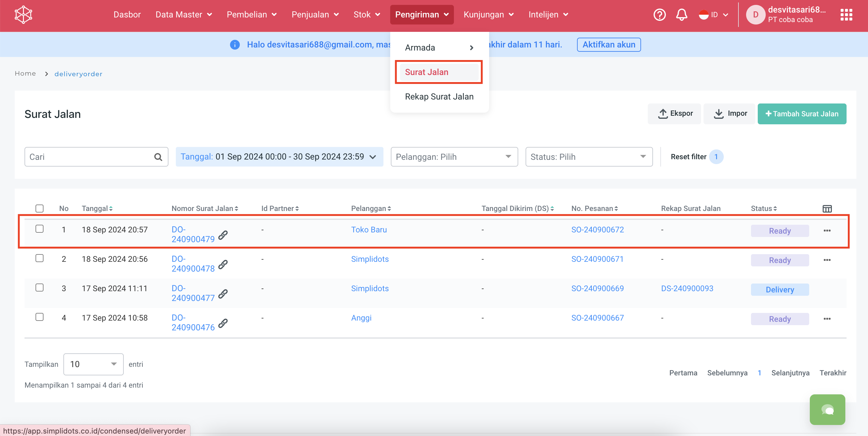This screenshot has width=868, height=436.
Task: Check the checkbox for row 2
Action: coord(40,258)
